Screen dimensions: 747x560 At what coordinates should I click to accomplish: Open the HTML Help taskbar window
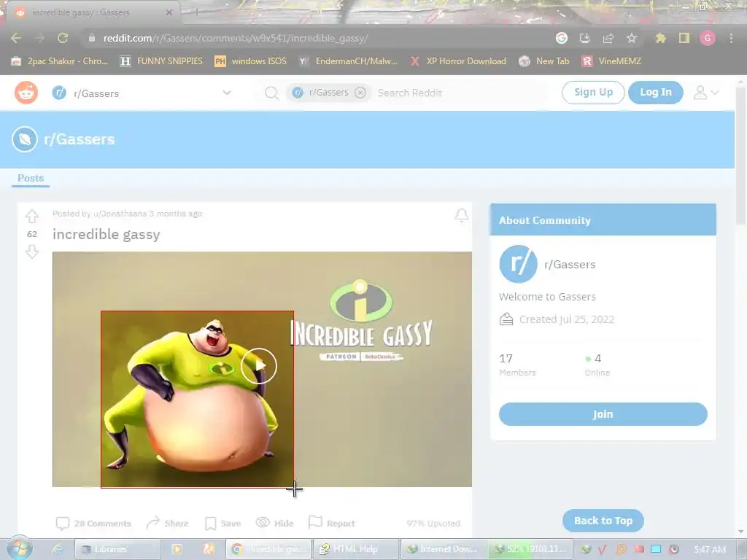pos(355,549)
